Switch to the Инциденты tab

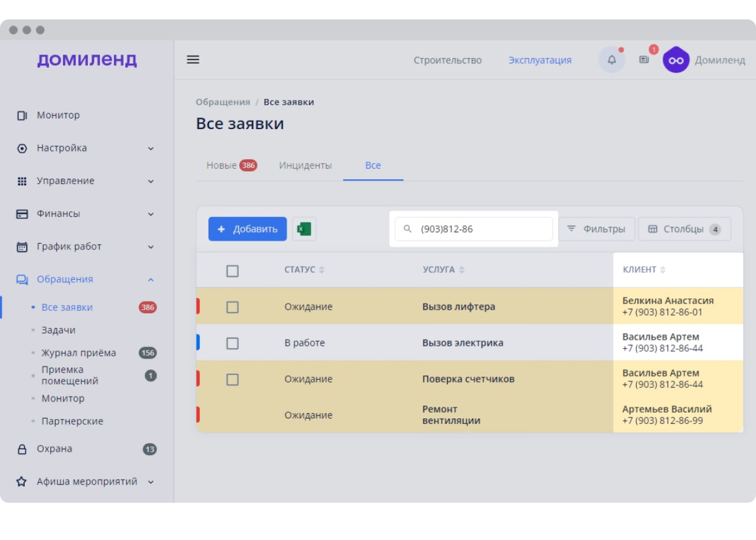coord(305,165)
